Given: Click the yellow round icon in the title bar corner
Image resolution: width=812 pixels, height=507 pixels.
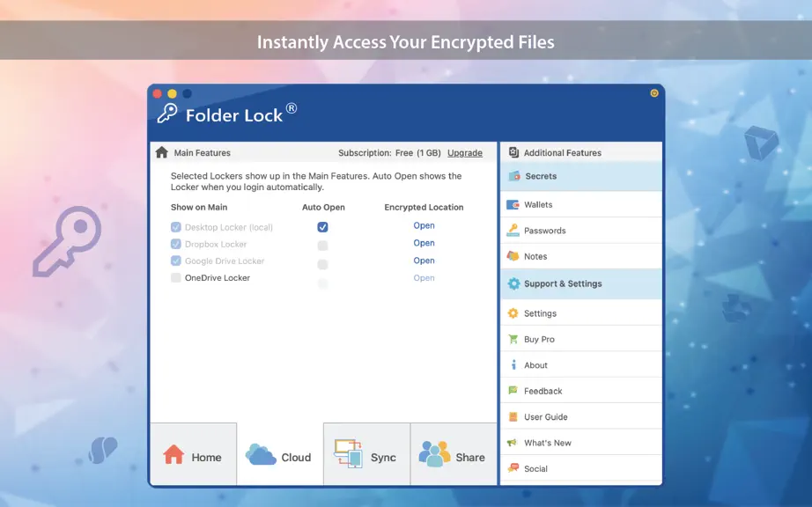Looking at the screenshot, I should [x=654, y=93].
